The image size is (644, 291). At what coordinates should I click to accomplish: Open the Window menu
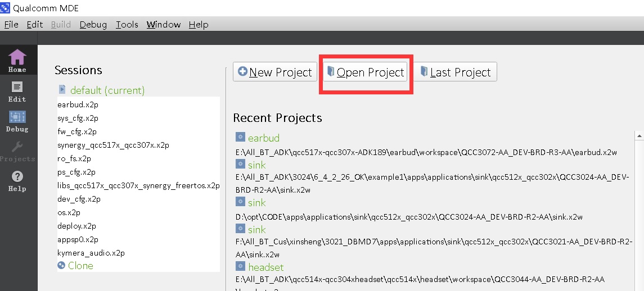pyautogui.click(x=164, y=25)
